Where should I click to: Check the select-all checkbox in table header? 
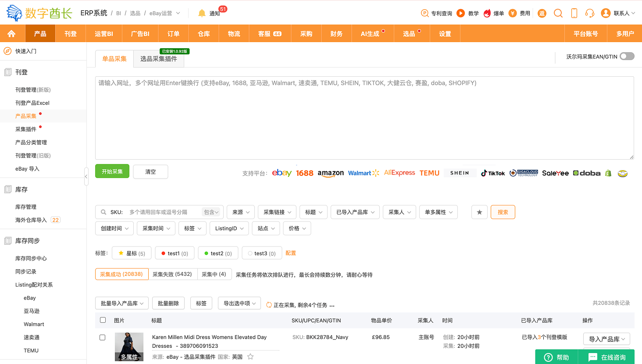(103, 320)
